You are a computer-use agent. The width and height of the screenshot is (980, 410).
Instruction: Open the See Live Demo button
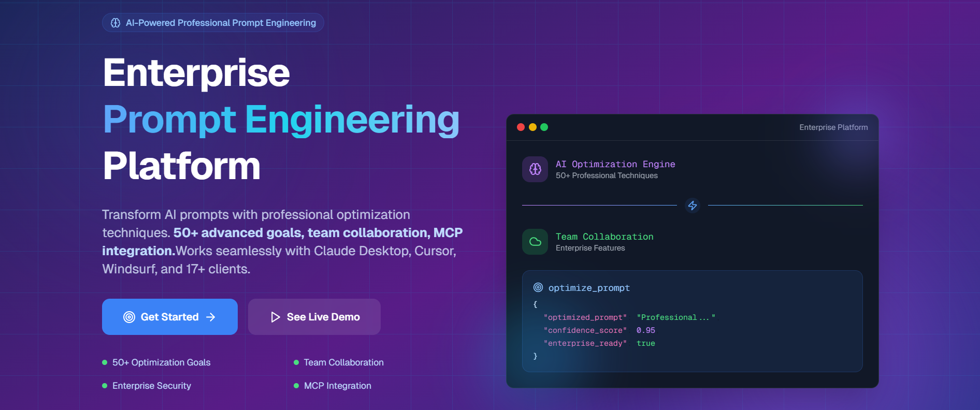click(x=314, y=317)
